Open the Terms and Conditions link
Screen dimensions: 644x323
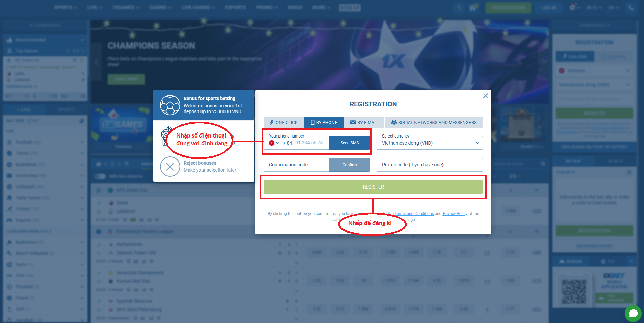[x=414, y=213]
